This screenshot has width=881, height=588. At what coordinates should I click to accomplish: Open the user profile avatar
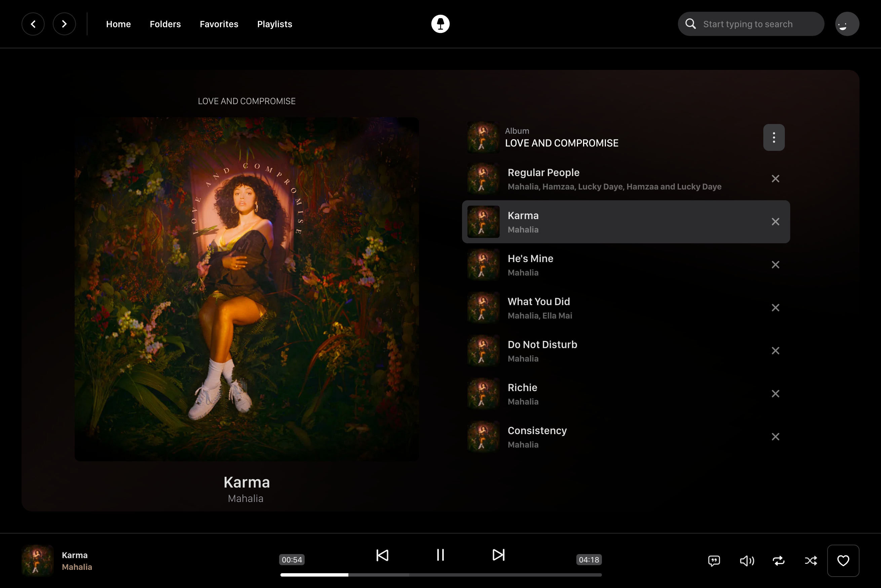tap(847, 24)
